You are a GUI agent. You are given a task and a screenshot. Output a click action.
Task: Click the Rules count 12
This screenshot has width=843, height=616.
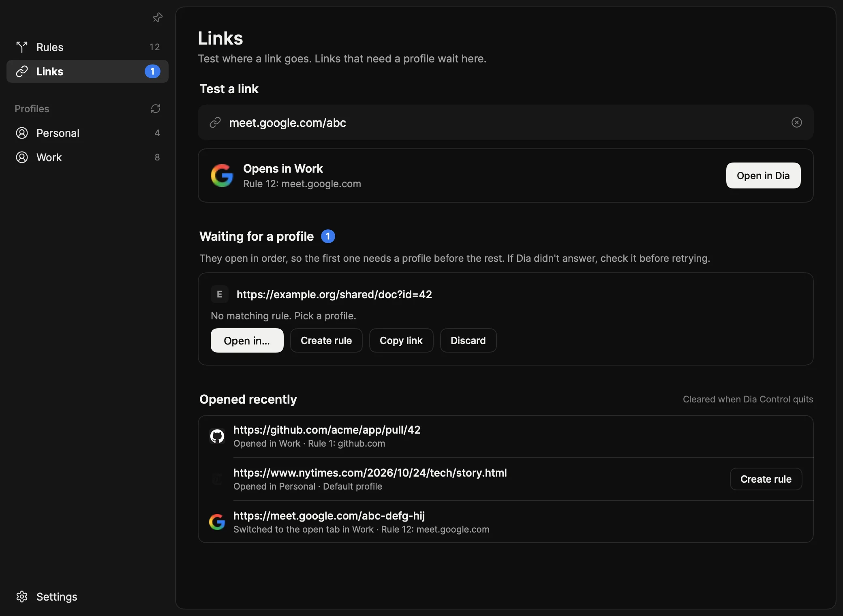click(154, 47)
